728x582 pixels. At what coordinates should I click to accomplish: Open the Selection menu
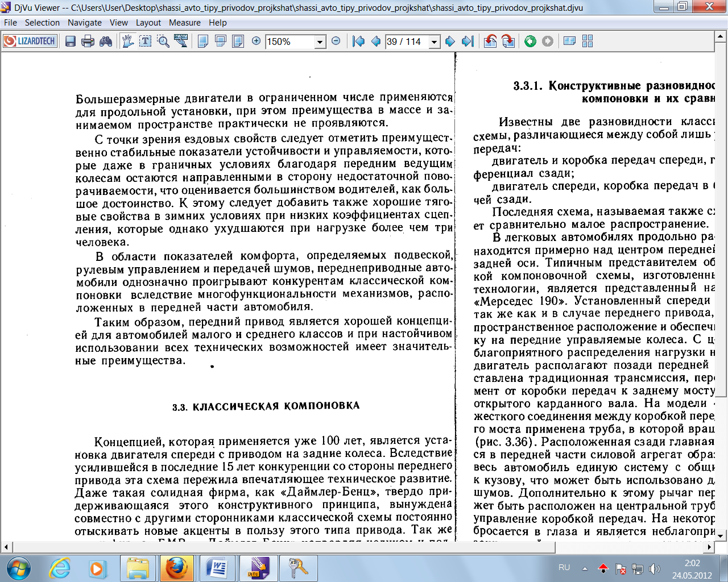[x=42, y=23]
